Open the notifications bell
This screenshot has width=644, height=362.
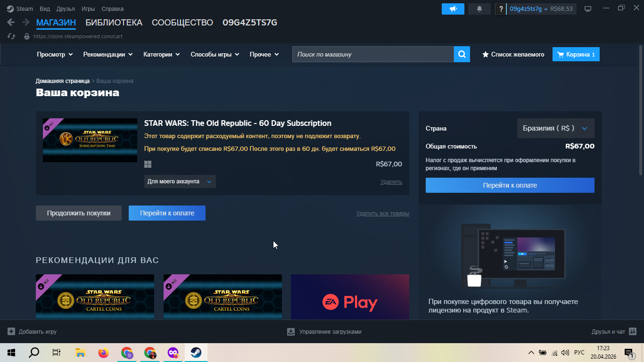coord(479,9)
